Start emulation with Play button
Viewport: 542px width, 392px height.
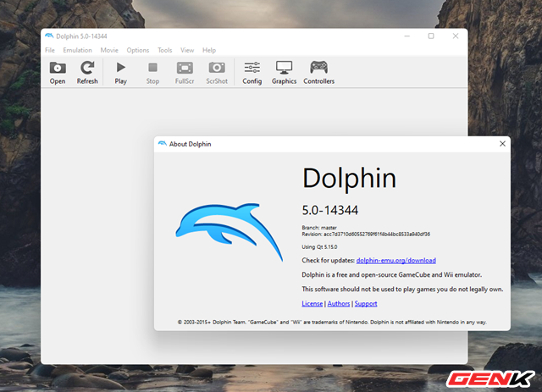click(x=120, y=73)
